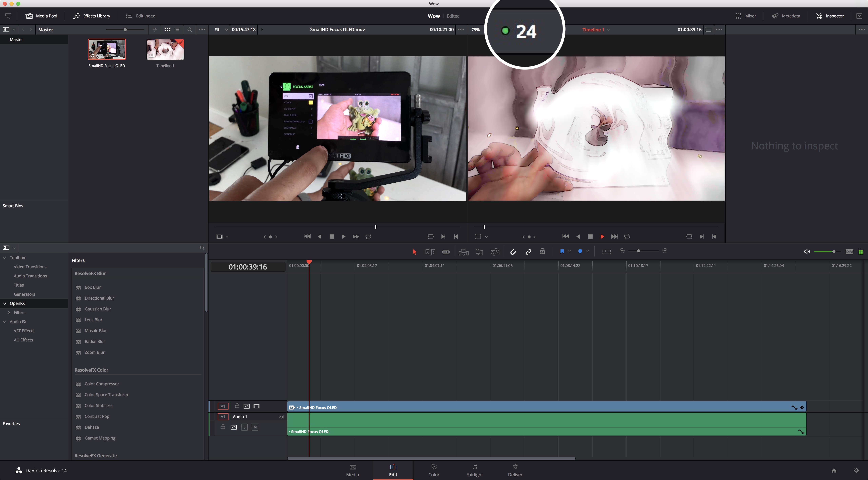Viewport: 868px width, 480px height.
Task: Play the timeline viewer
Action: [602, 237]
